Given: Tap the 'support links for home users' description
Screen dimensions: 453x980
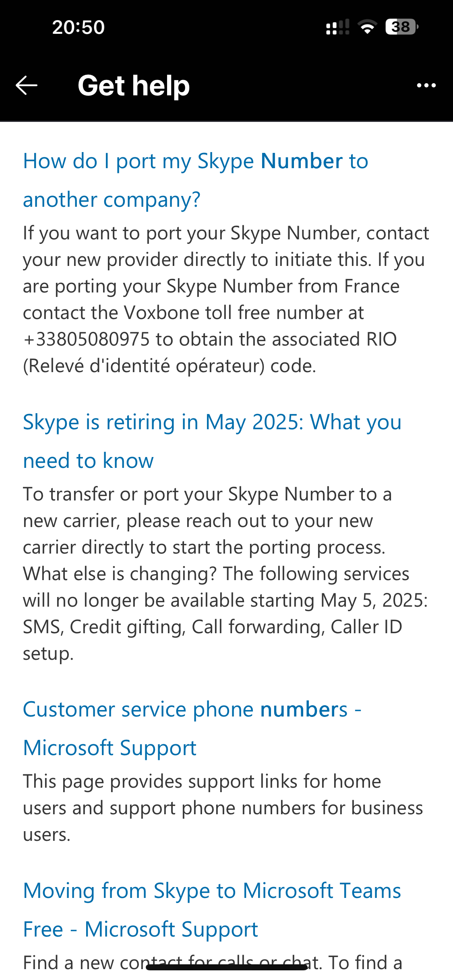Looking at the screenshot, I should [223, 808].
